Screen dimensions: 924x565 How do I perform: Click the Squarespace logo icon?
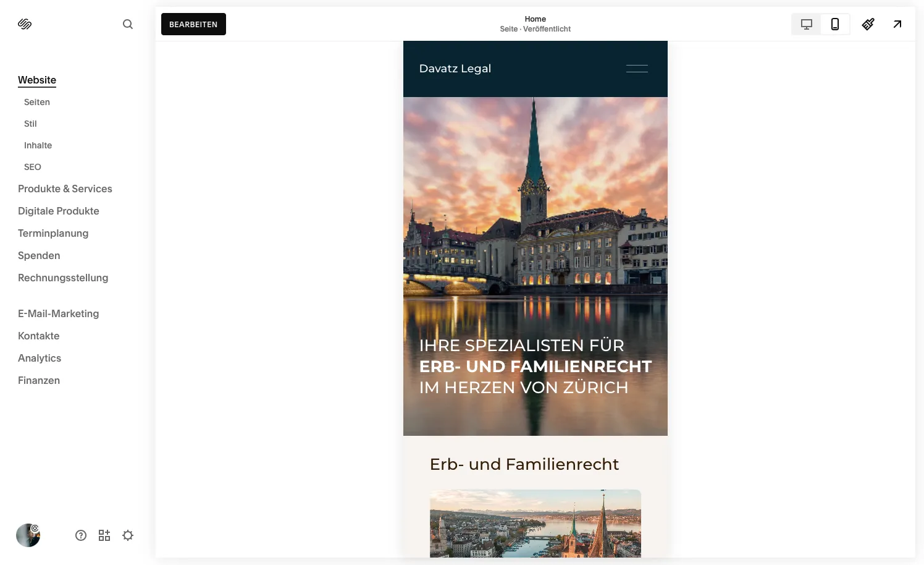pyautogui.click(x=25, y=24)
